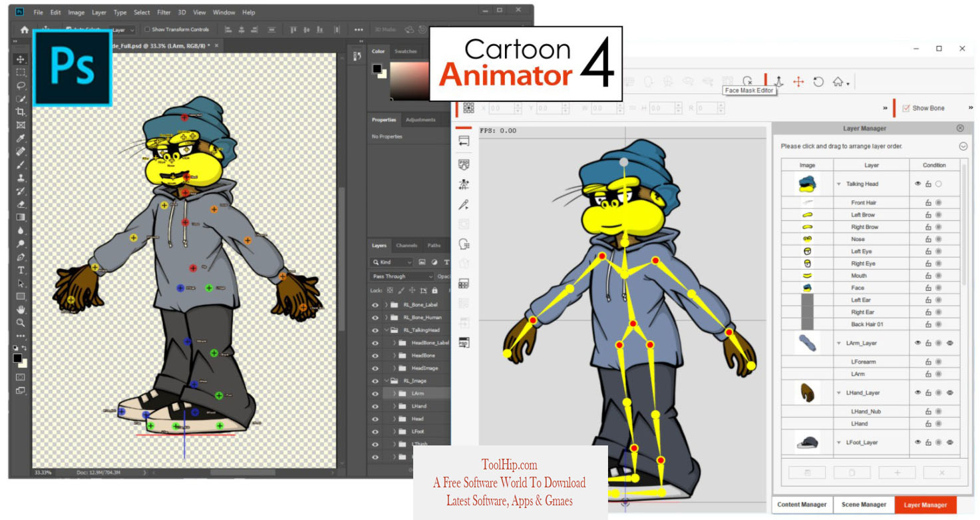980x520 pixels.
Task: Collapse the Talking Head layer group
Action: click(839, 184)
